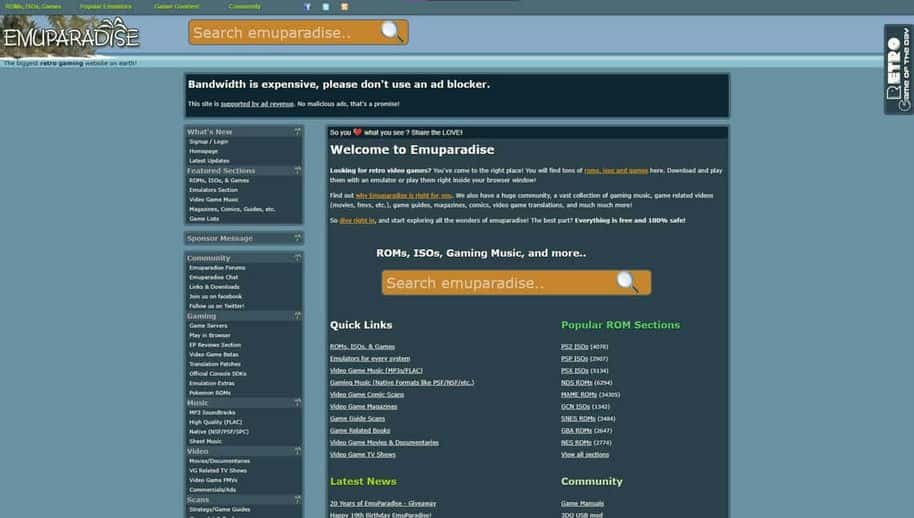Image resolution: width=914 pixels, height=518 pixels.
Task: Open Links & Downloads in the sidebar
Action: click(214, 287)
